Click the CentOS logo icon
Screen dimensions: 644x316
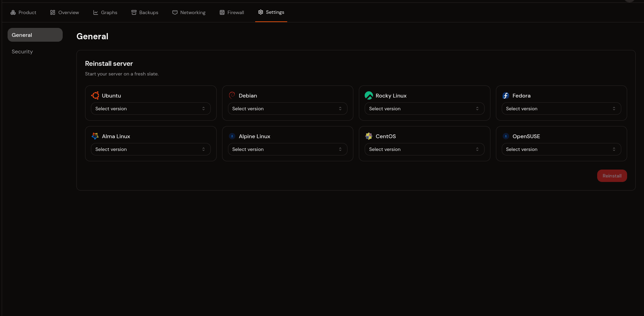pyautogui.click(x=369, y=136)
